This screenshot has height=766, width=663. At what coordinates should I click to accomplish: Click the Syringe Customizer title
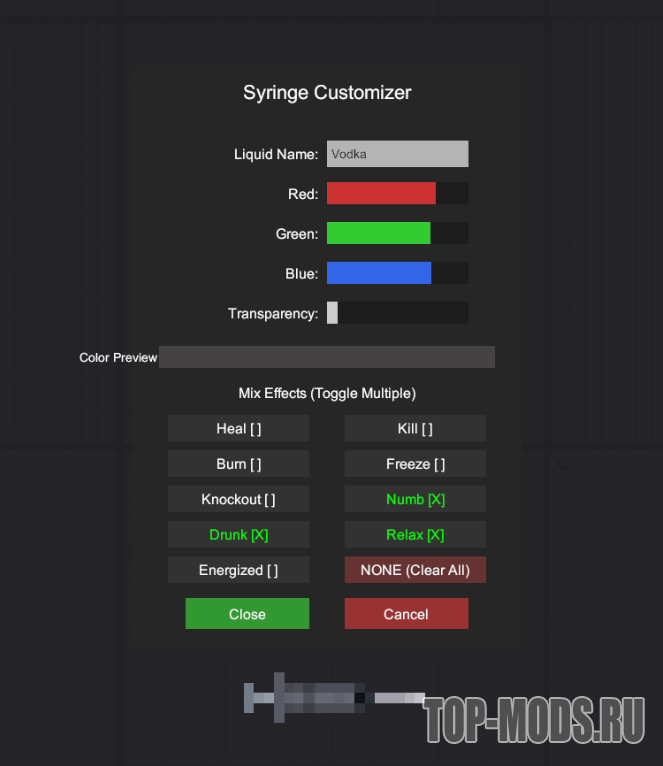coord(327,93)
